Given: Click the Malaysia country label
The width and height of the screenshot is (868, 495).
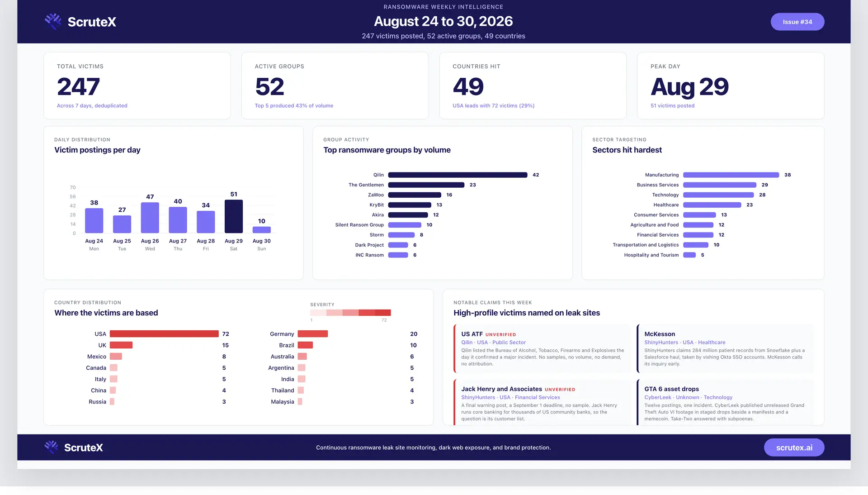Looking at the screenshot, I should tap(282, 402).
